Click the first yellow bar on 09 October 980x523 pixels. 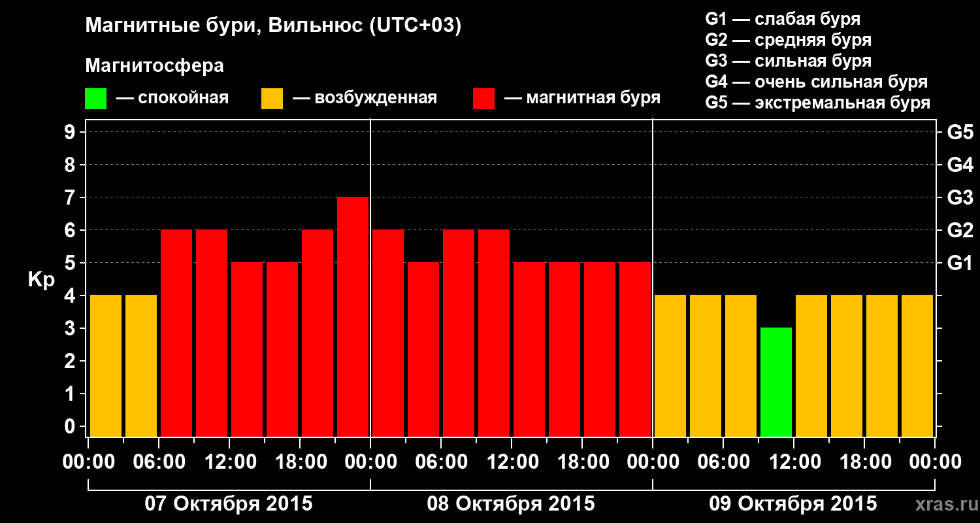click(670, 365)
